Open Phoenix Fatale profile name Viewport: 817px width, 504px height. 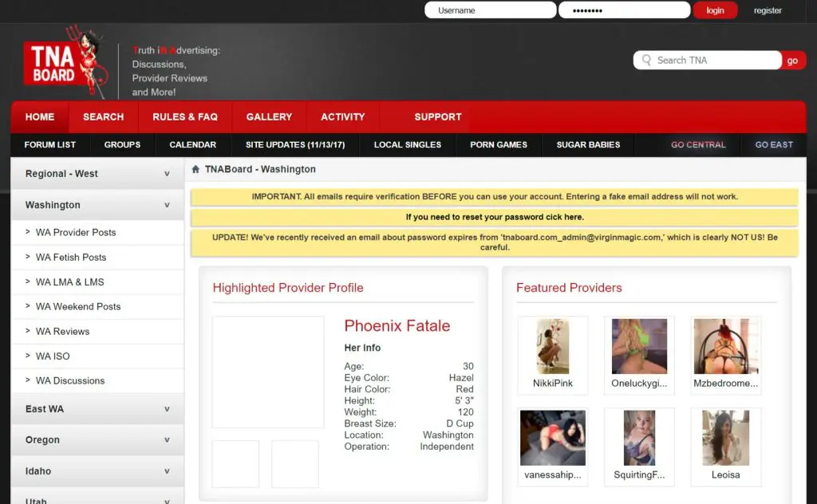click(x=397, y=326)
